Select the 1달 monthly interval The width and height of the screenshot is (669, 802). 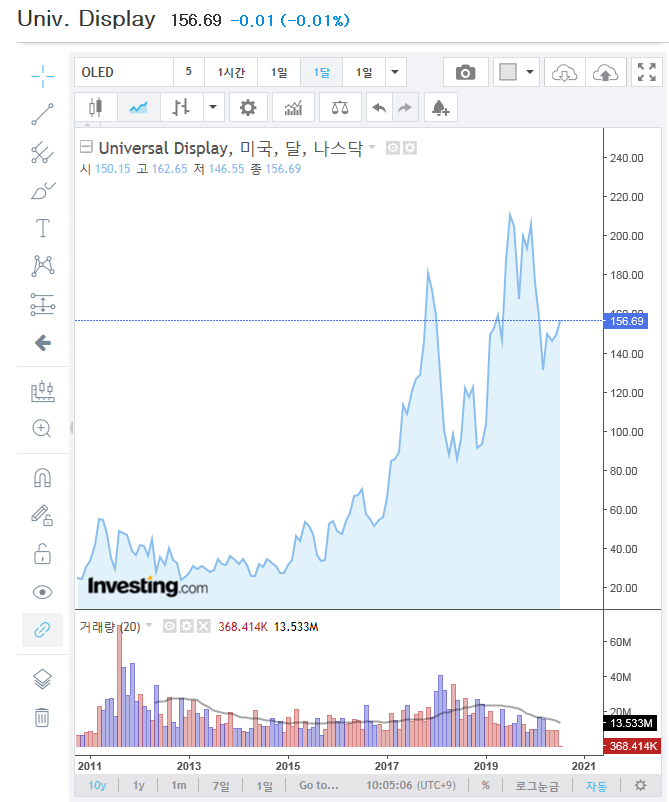pyautogui.click(x=322, y=72)
